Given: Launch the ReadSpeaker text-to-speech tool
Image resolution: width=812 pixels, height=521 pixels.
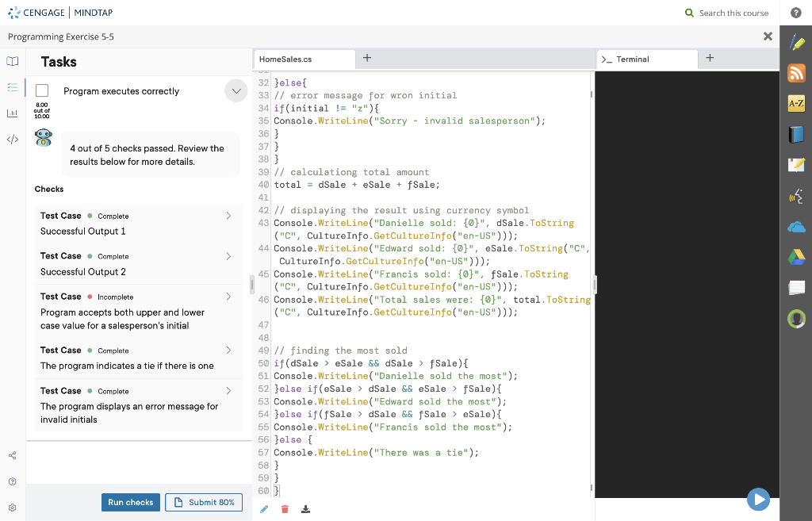Looking at the screenshot, I should click(796, 196).
